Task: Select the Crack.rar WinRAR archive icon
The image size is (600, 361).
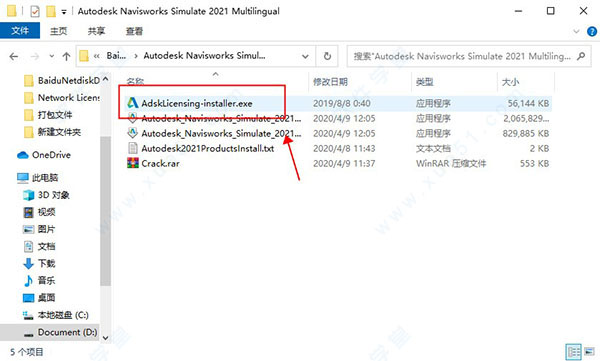Action: tap(133, 163)
